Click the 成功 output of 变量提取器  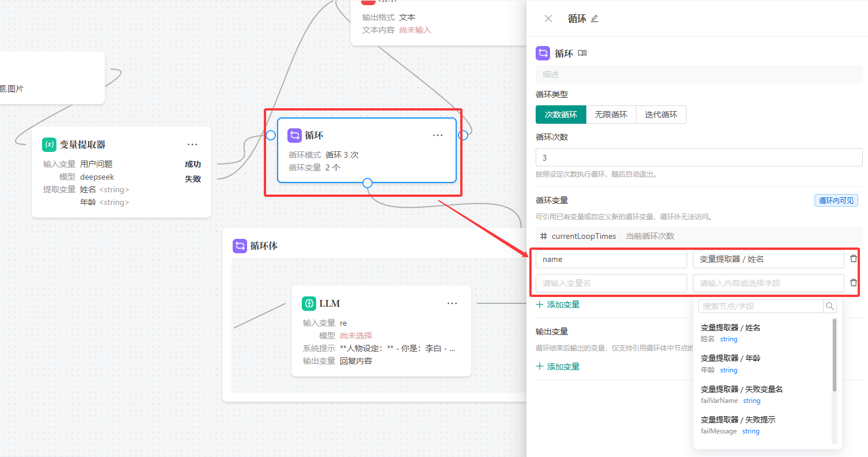pos(193,164)
